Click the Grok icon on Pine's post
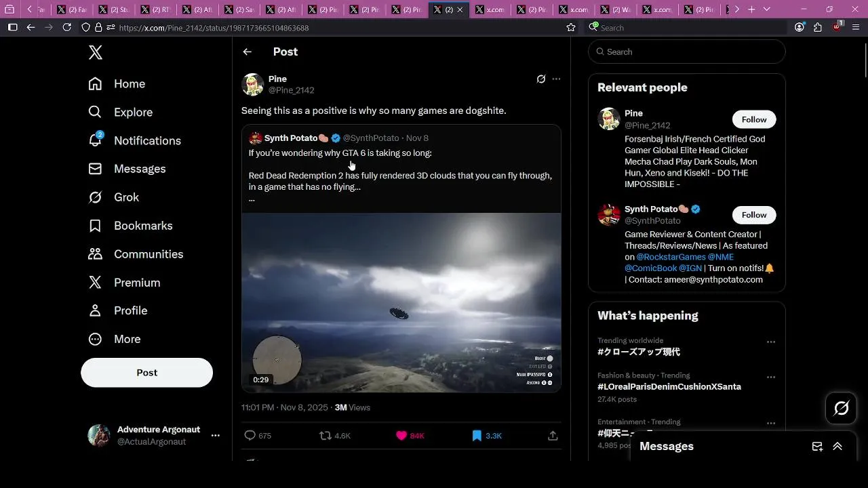The image size is (868, 488). coord(541,79)
